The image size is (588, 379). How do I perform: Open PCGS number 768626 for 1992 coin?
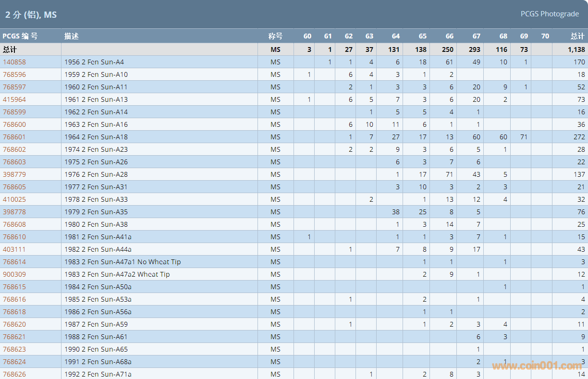pos(14,374)
